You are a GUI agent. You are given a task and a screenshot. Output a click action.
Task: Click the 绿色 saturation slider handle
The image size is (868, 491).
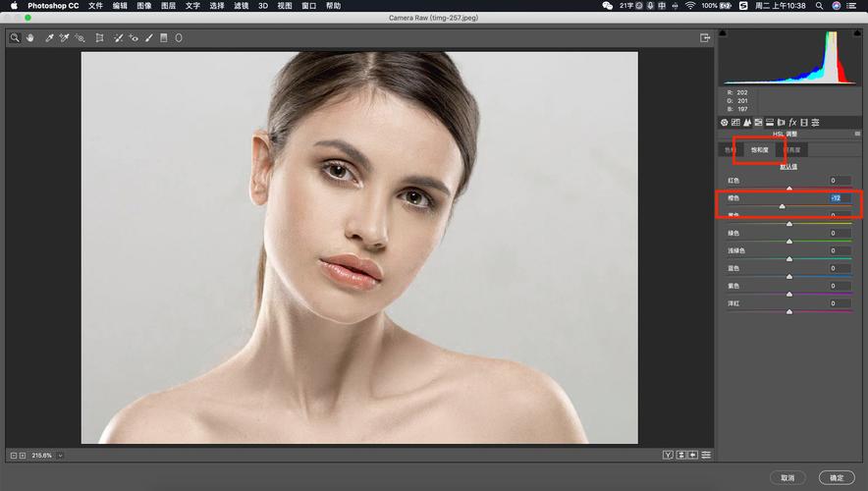pyautogui.click(x=789, y=242)
